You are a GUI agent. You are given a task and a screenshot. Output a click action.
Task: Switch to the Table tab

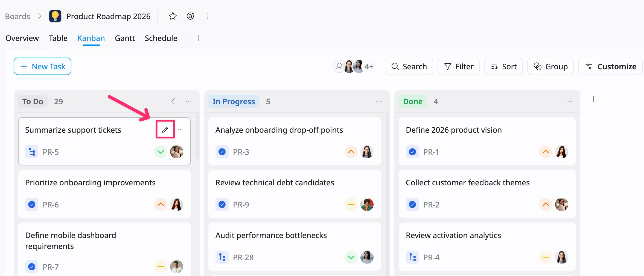pyautogui.click(x=58, y=38)
